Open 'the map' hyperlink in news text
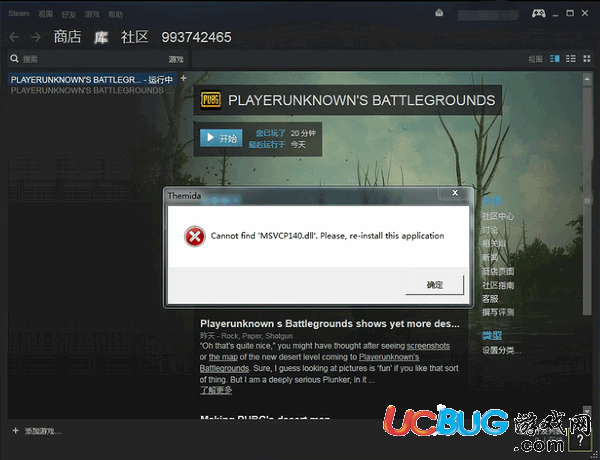This screenshot has height=460, width=600. click(223, 357)
